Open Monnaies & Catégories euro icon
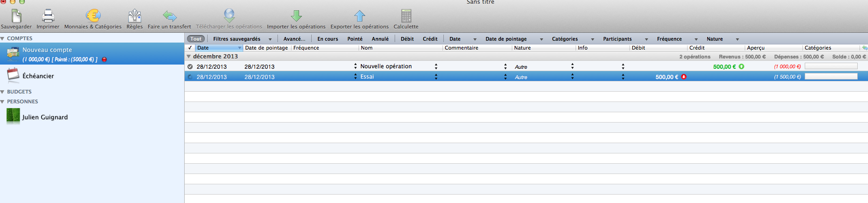This screenshot has height=203, width=868. (x=93, y=16)
